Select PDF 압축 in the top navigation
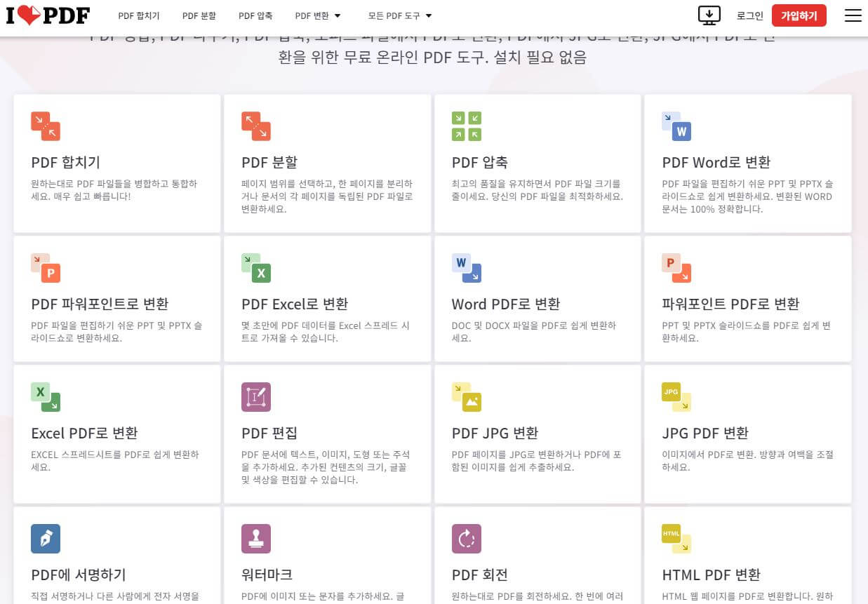Screen dimensions: 868x604 coord(255,15)
